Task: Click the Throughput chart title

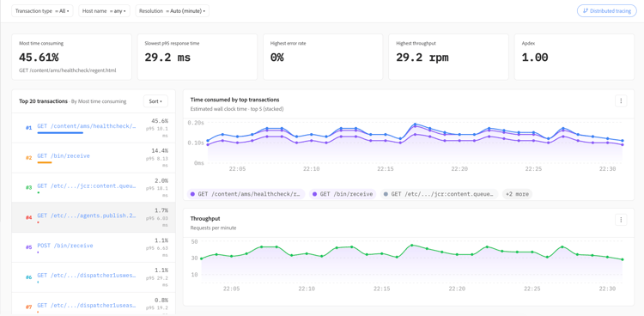Action: [x=205, y=219]
